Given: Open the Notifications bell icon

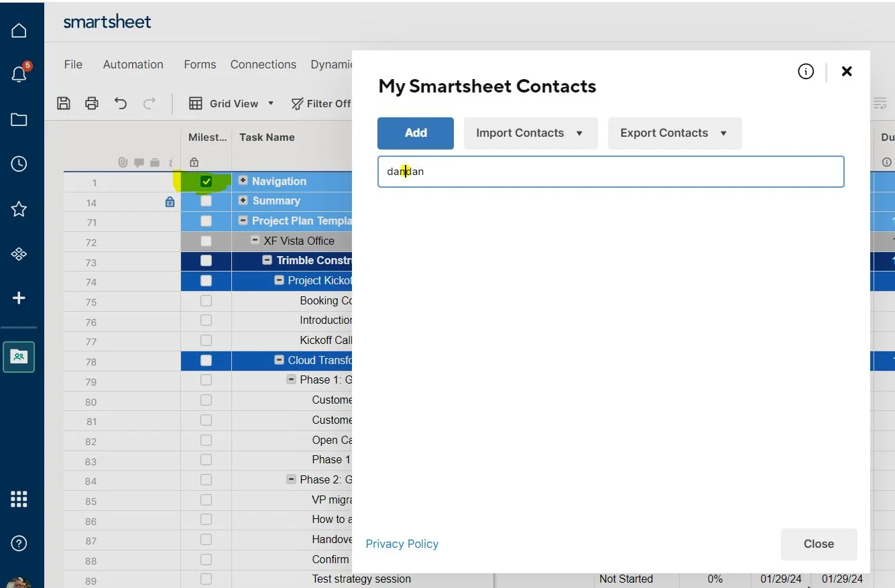Looking at the screenshot, I should (19, 74).
